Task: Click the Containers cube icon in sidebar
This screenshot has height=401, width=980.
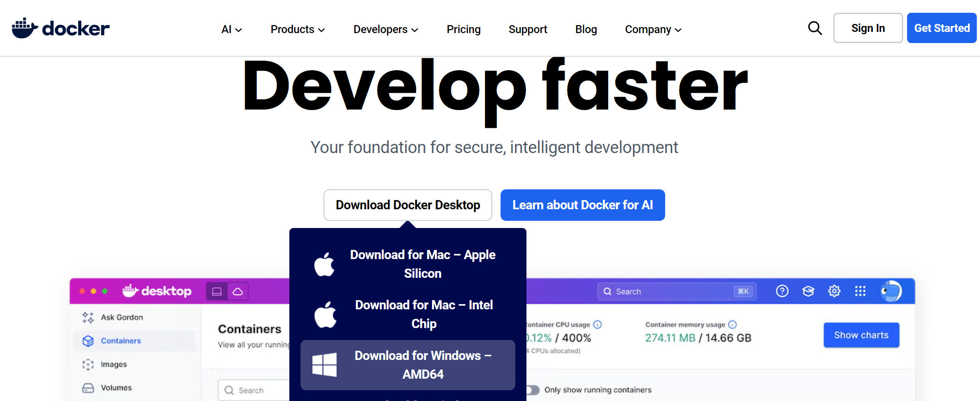Action: (x=88, y=341)
